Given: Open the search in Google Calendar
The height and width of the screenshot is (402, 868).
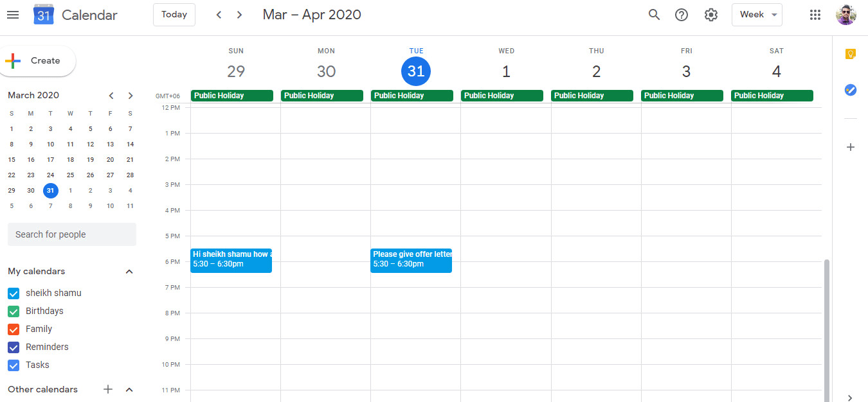Looking at the screenshot, I should click(x=654, y=14).
